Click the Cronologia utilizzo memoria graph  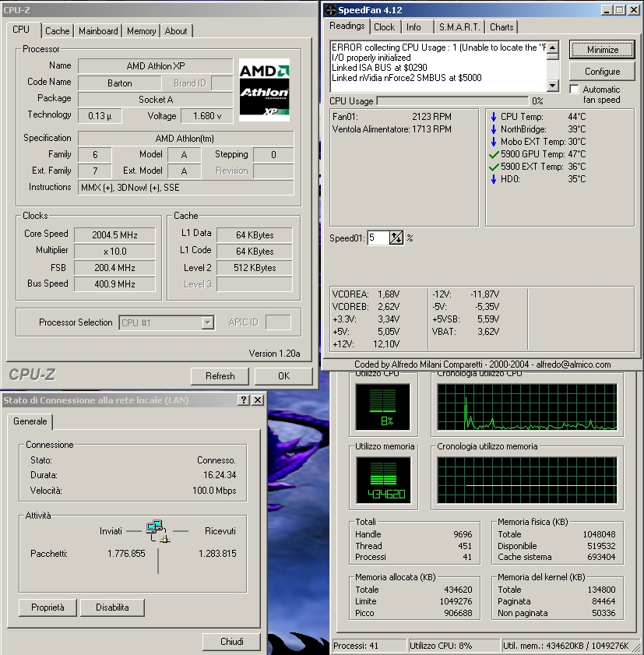526,480
